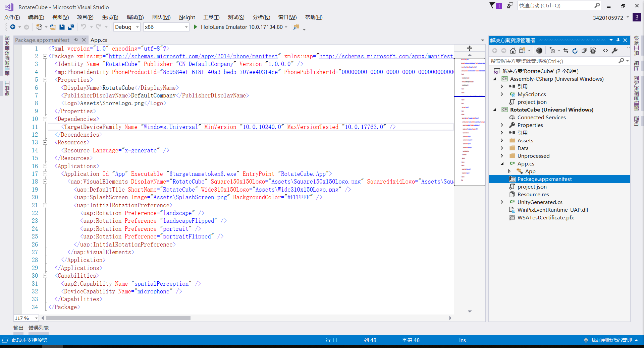Save the current file with single disk icon
The image size is (644, 348).
click(62, 27)
